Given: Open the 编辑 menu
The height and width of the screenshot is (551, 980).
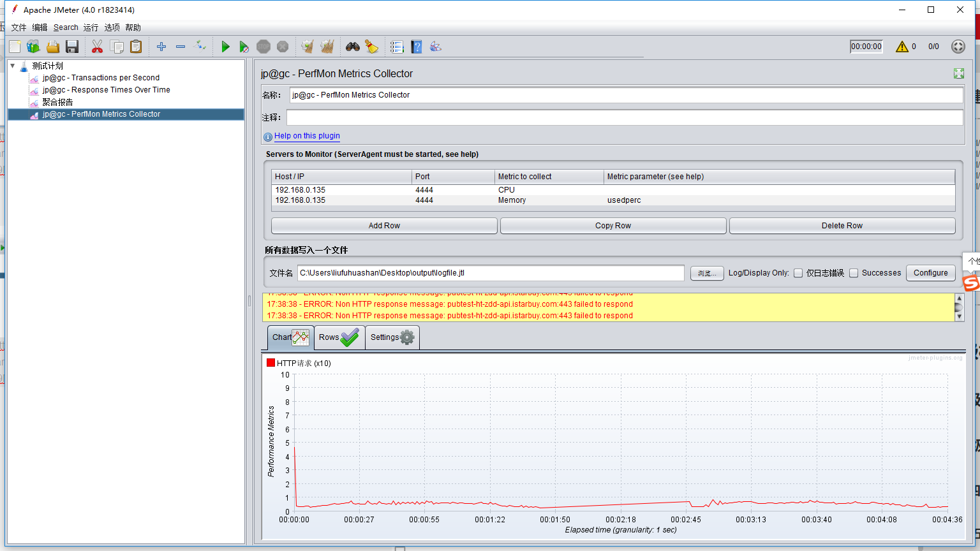Looking at the screenshot, I should (x=40, y=27).
